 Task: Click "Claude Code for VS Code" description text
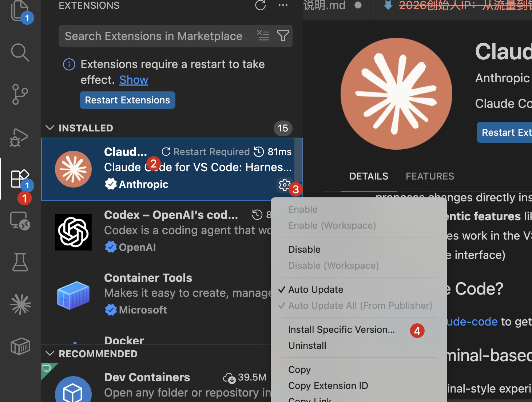coord(198,167)
